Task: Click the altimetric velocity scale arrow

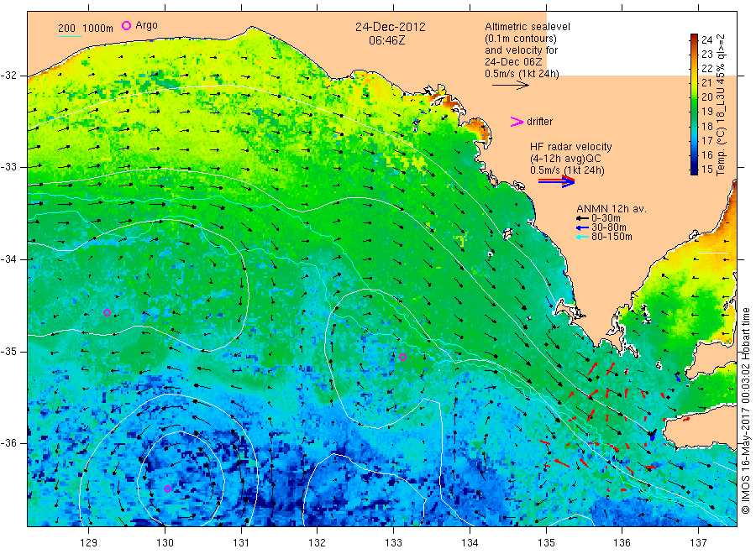Action: (511, 86)
